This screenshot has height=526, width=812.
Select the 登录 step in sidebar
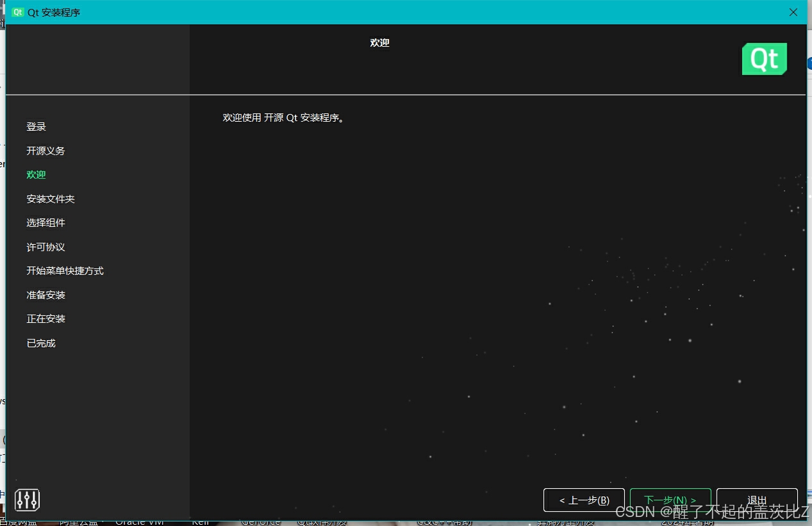tap(36, 127)
